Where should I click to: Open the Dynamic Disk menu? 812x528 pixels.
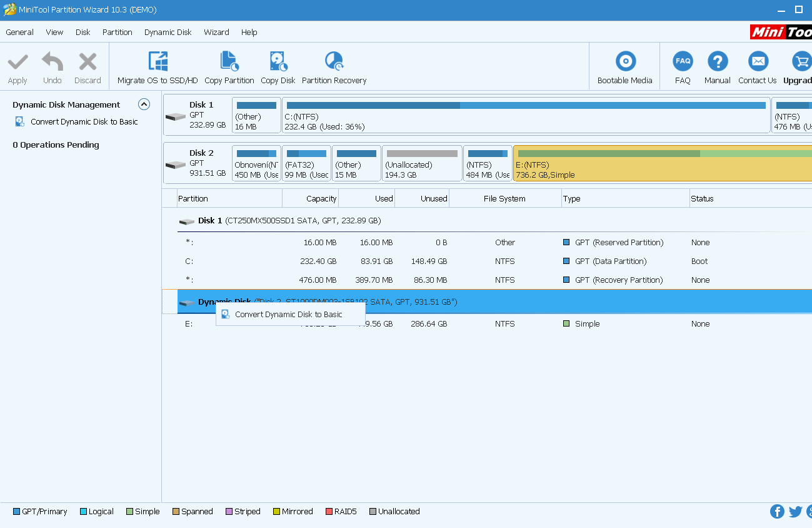168,32
